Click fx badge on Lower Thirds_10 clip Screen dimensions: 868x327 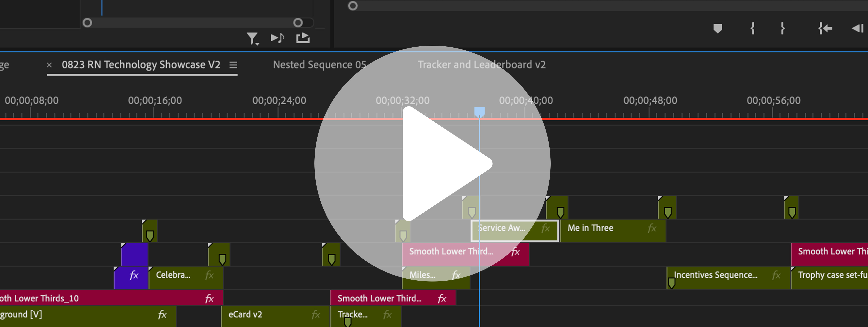coord(210,298)
